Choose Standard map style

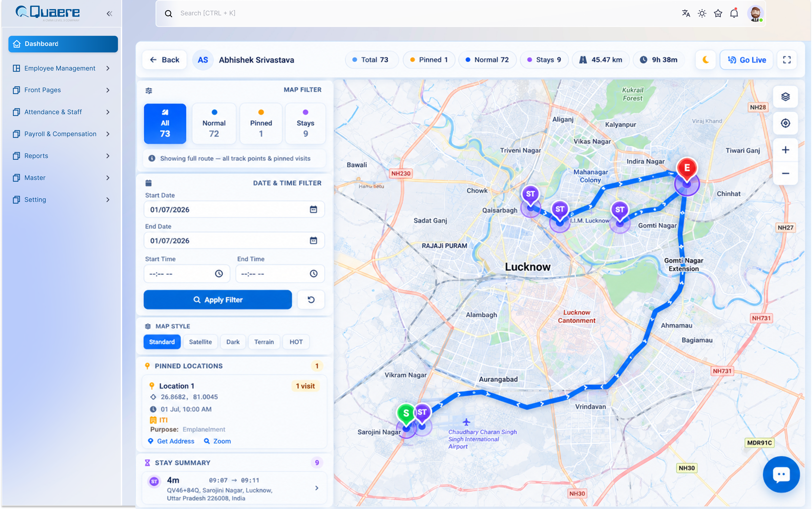[162, 342]
